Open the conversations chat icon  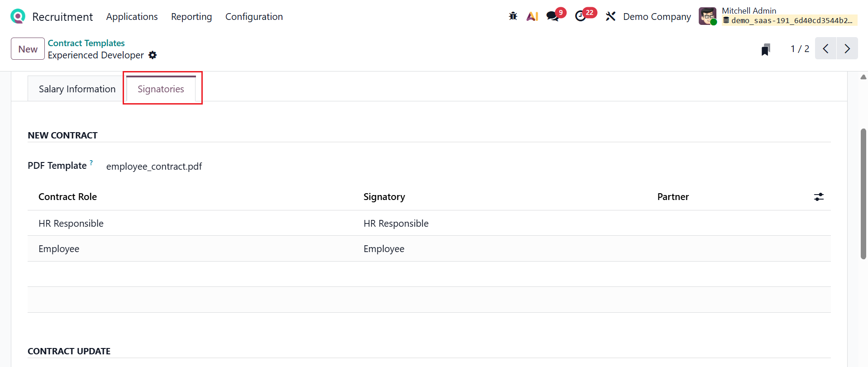coord(553,16)
